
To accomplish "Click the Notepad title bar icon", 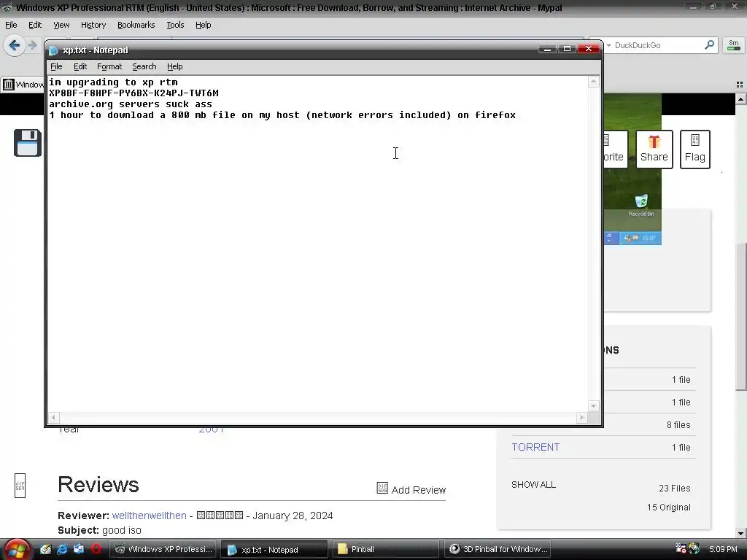I will pyautogui.click(x=53, y=50).
